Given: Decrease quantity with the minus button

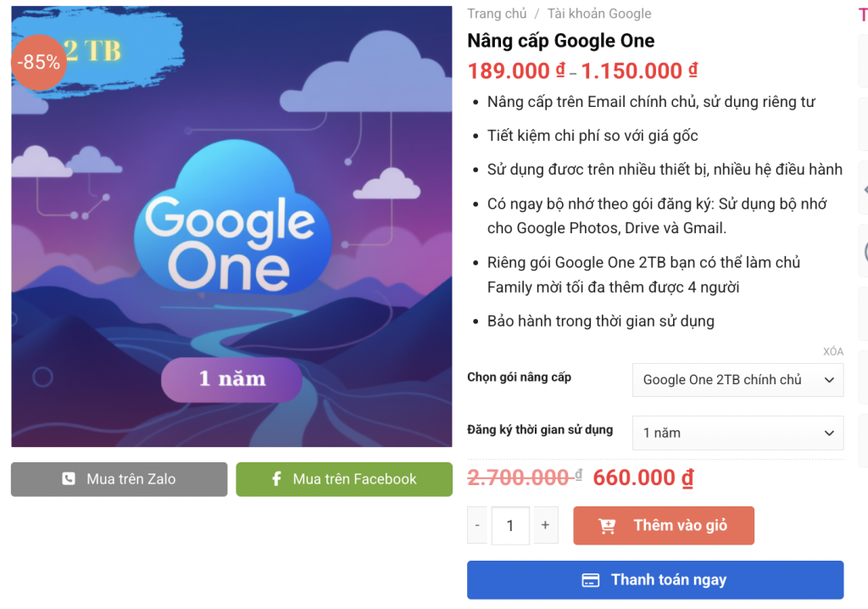Looking at the screenshot, I should click(477, 526).
